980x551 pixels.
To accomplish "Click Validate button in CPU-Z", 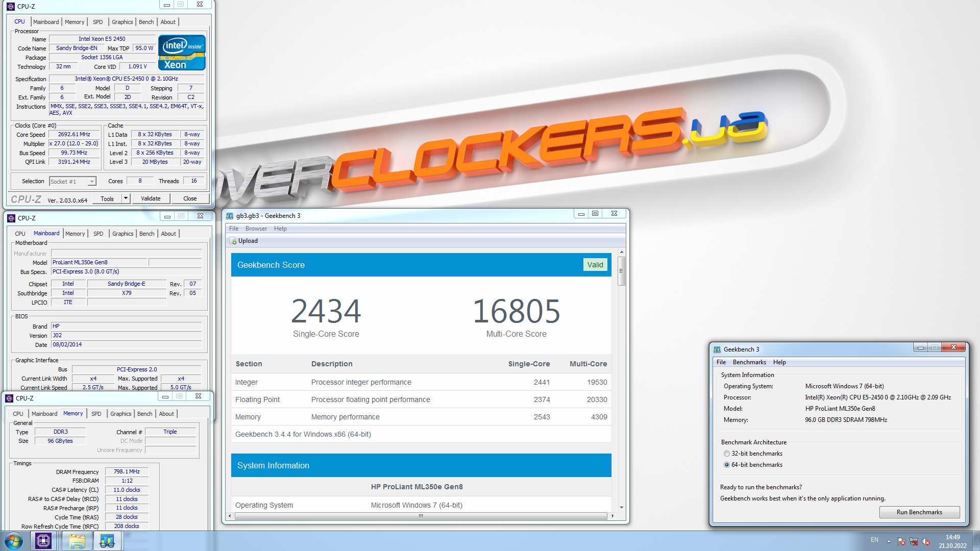I will pos(151,198).
